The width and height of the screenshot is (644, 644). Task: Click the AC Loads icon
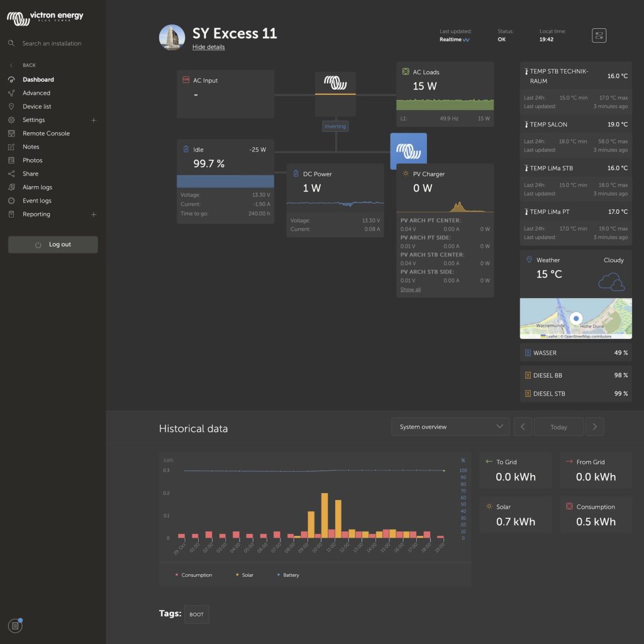[406, 72]
